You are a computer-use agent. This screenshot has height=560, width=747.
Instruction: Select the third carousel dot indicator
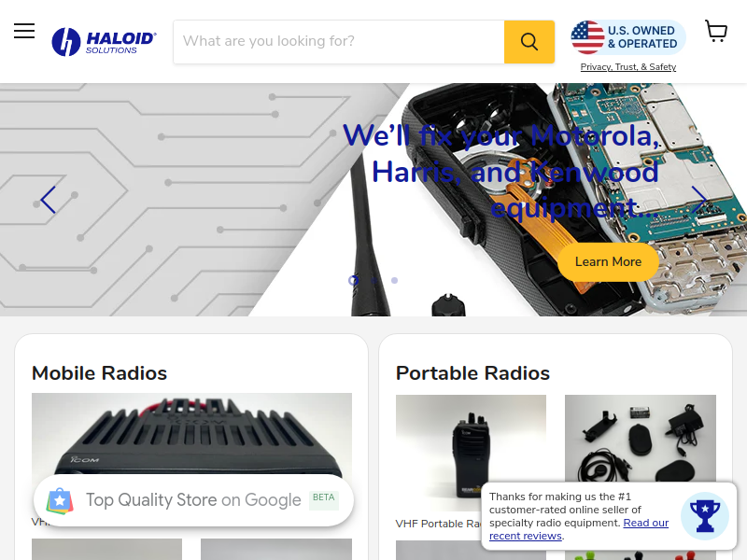click(394, 281)
